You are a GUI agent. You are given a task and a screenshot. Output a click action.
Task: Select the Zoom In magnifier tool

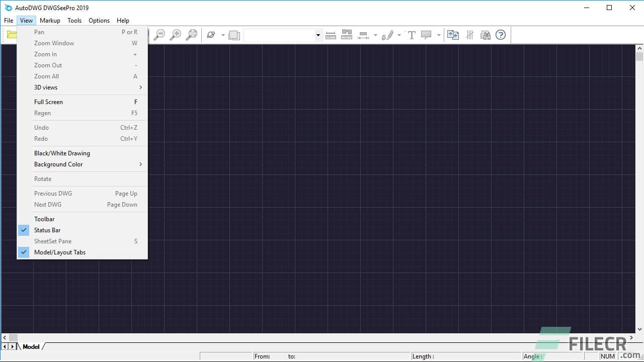coord(175,35)
